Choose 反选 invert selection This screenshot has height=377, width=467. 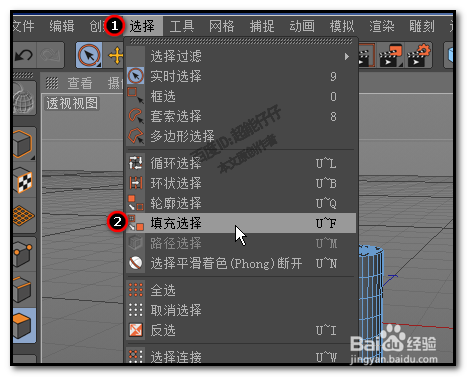coord(241,330)
